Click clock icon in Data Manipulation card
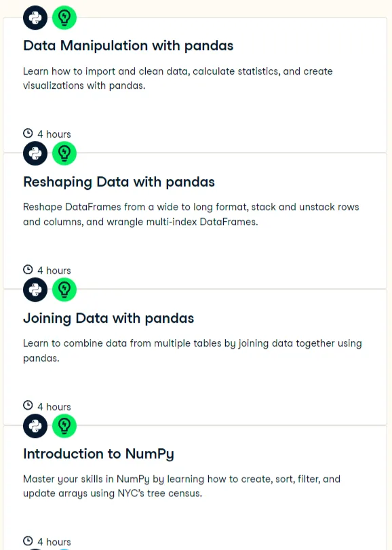 tap(28, 134)
